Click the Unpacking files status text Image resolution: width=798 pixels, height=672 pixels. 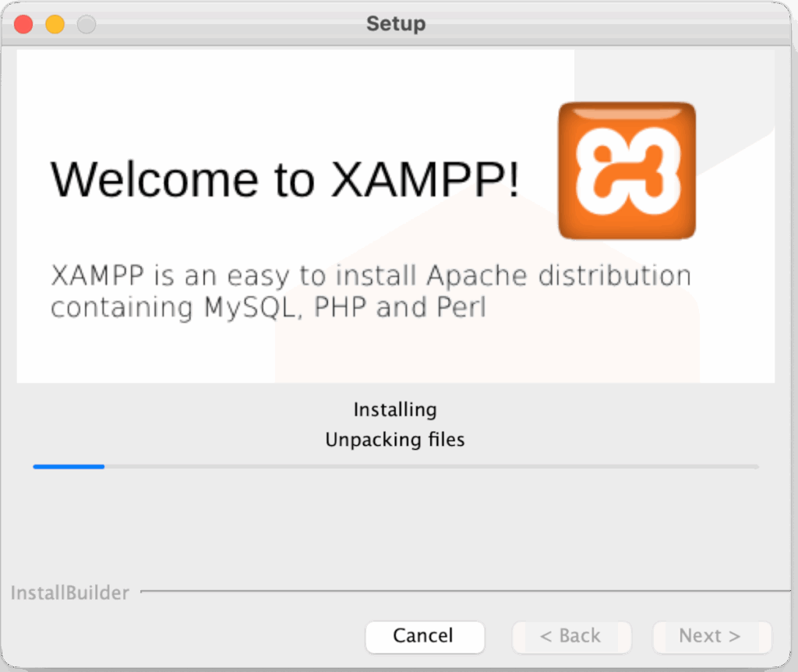tap(395, 440)
